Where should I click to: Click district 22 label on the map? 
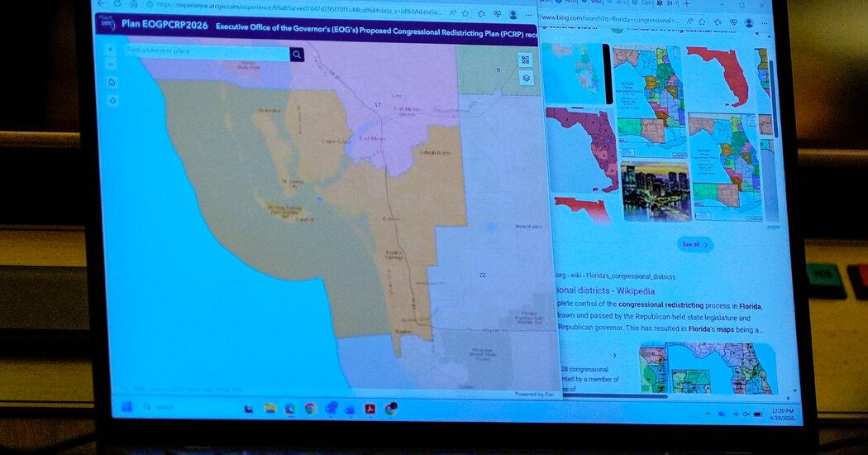pos(483,275)
